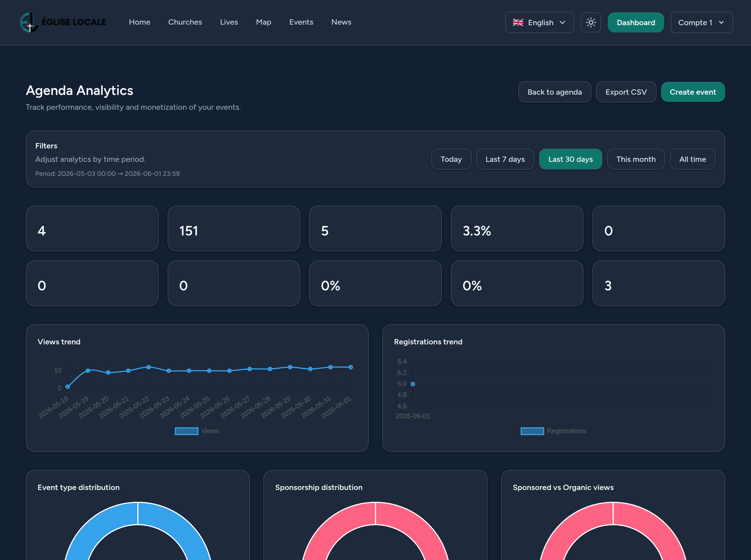The image size is (751, 560).
Task: Click the UK flag icon
Action: point(518,22)
